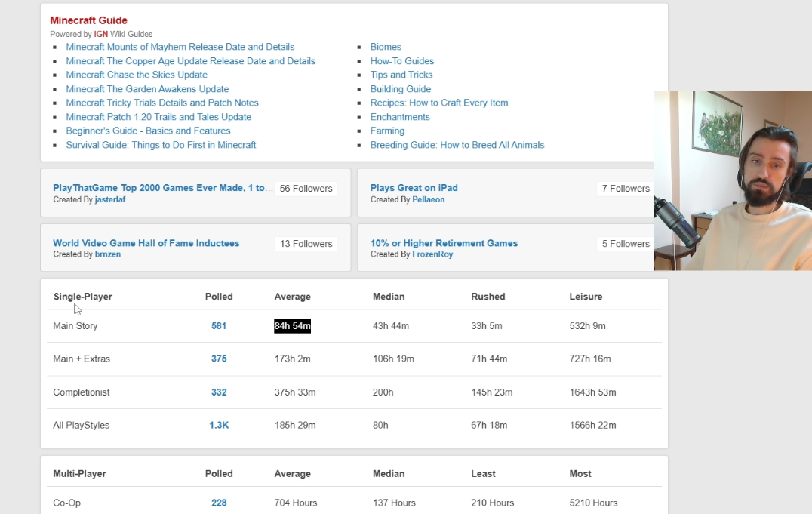
Task: Open Patch 1.20 Trails and Tales Update link
Action: click(x=158, y=116)
